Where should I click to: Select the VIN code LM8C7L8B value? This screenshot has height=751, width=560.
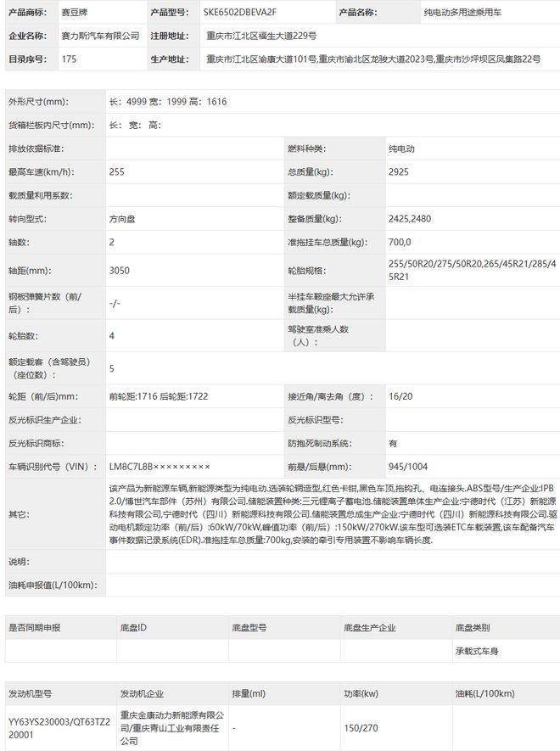point(160,467)
